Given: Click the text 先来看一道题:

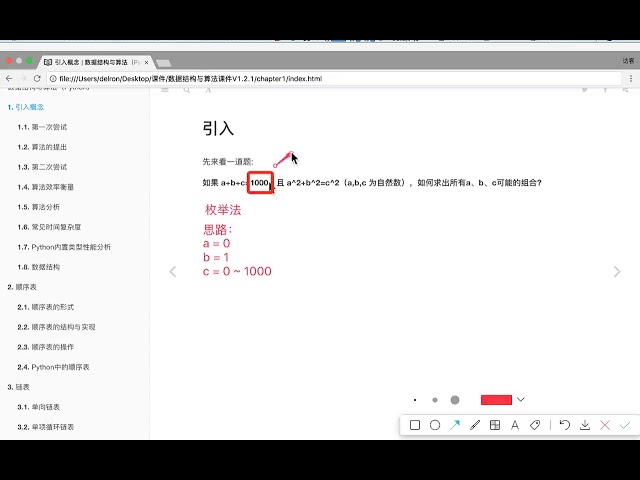Looking at the screenshot, I should tap(228, 162).
